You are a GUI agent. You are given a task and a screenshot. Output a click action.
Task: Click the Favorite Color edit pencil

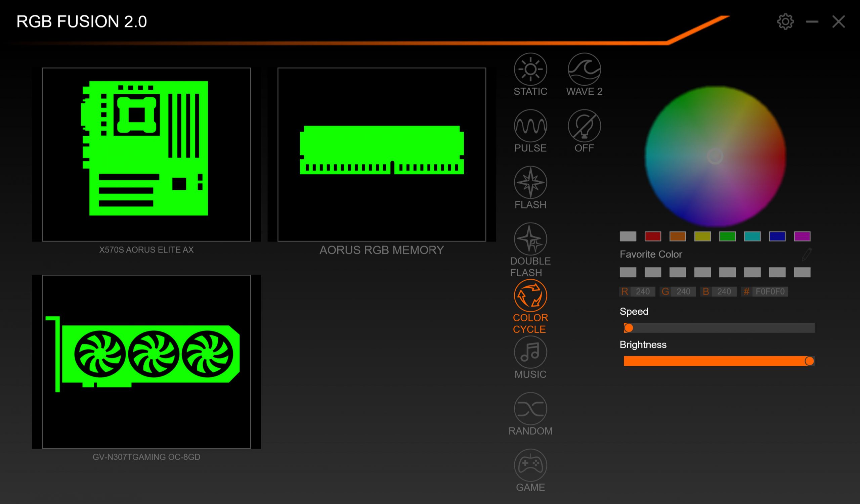(x=807, y=255)
